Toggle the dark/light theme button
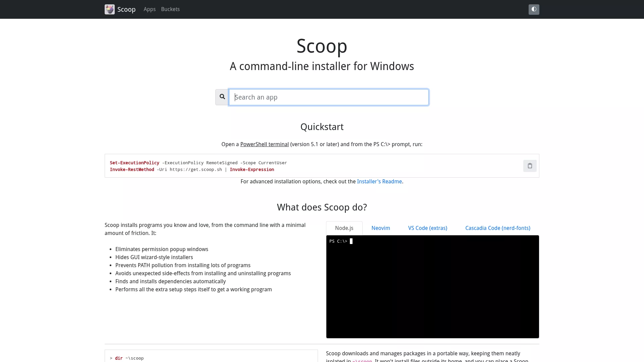Viewport: 644px width, 362px height. [534, 9]
